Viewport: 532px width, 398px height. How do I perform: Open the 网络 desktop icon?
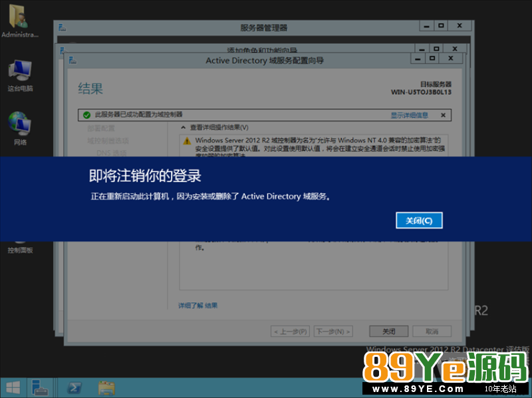(20, 128)
